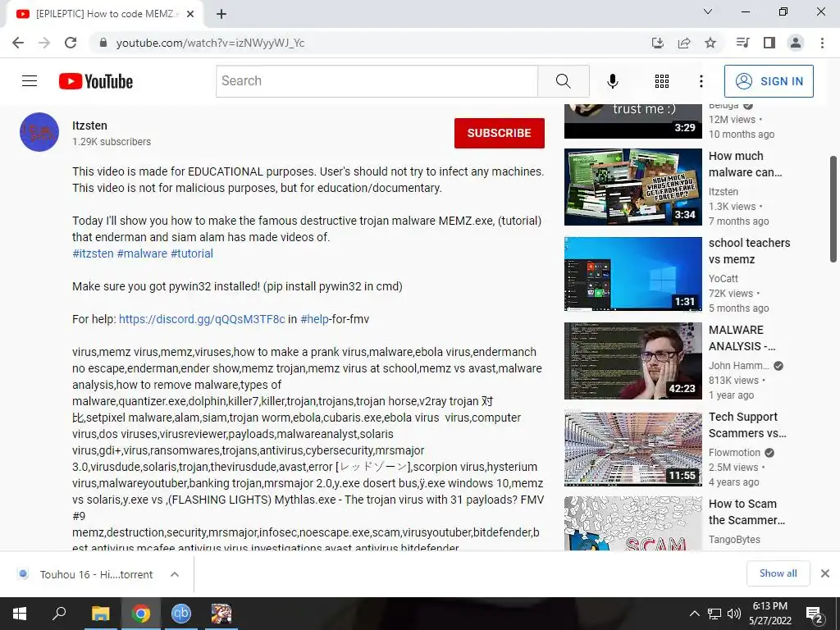Open Tech Support Scammers video thumbnail
Screen dimensions: 840x630
pyautogui.click(x=633, y=449)
